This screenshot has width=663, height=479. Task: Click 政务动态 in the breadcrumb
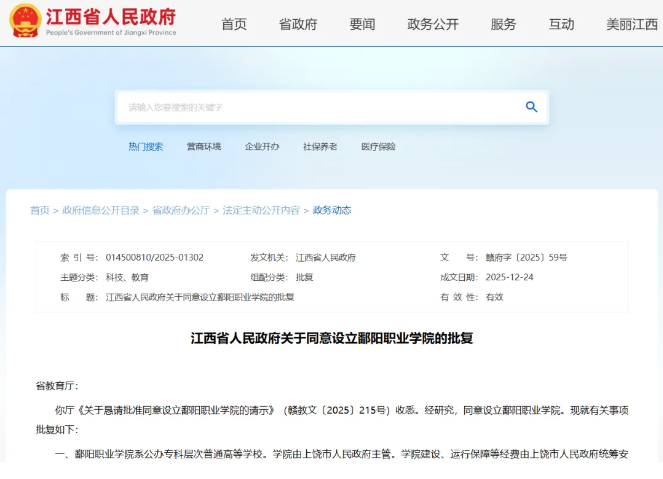click(332, 210)
